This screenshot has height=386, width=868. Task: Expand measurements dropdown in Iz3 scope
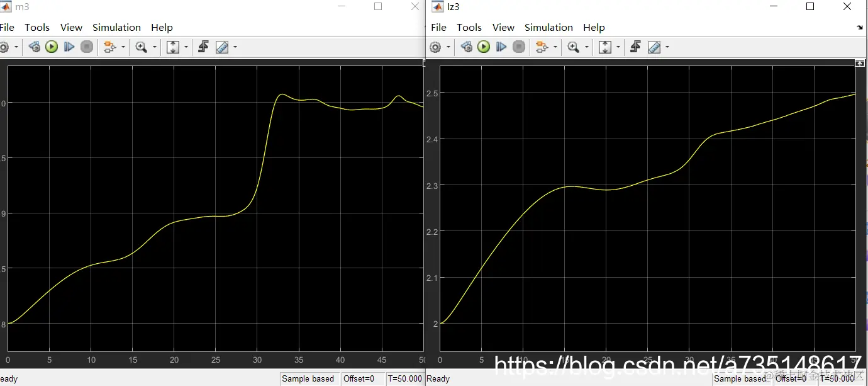(667, 47)
